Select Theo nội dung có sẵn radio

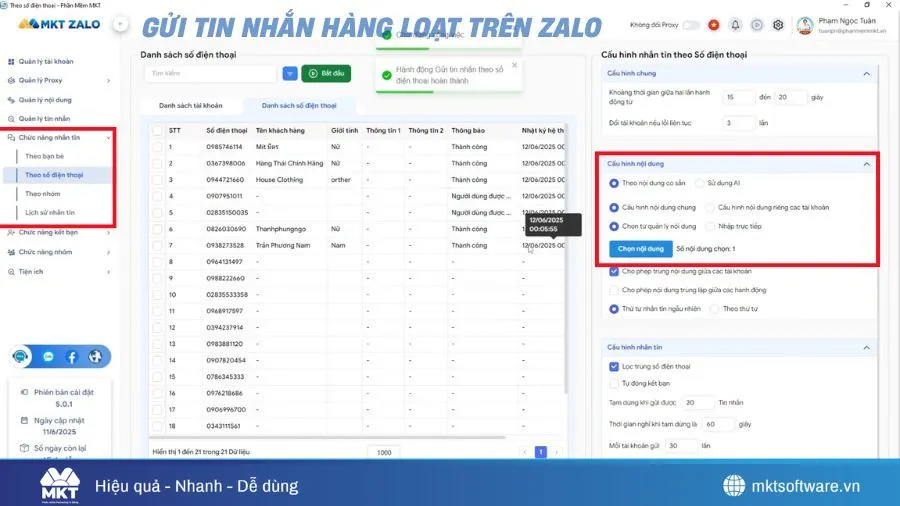pyautogui.click(x=614, y=183)
